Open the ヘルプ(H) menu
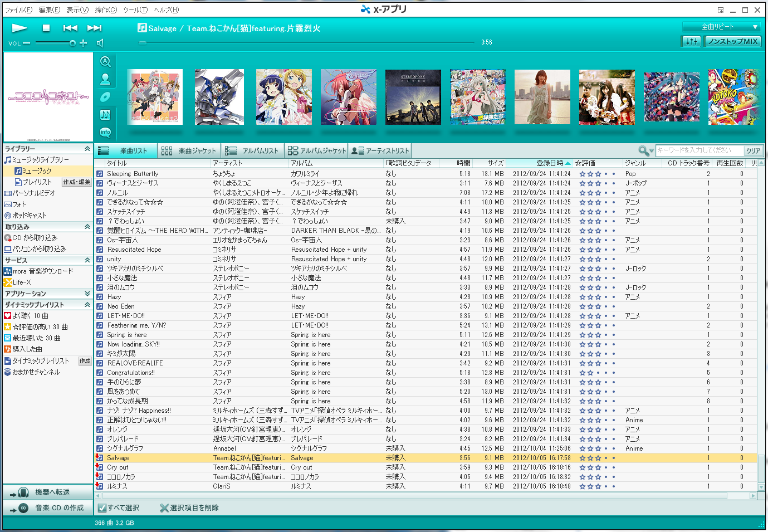 (x=167, y=10)
